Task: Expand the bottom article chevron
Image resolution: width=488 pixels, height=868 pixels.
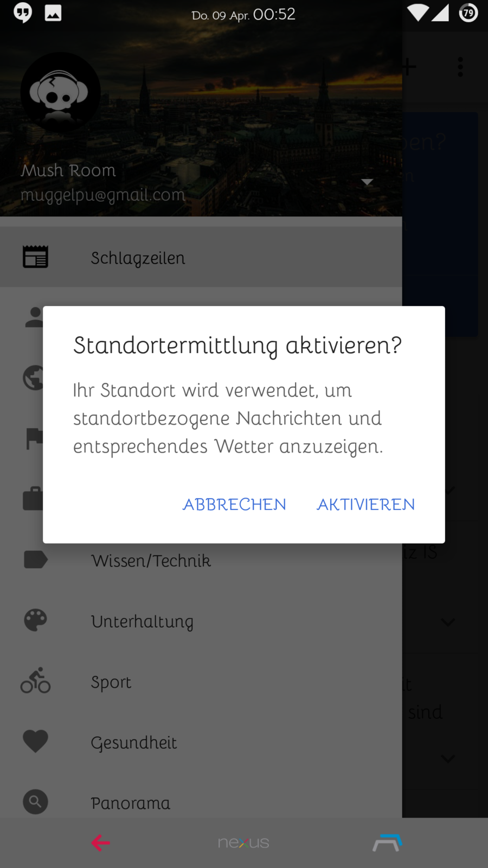Action: [x=448, y=758]
